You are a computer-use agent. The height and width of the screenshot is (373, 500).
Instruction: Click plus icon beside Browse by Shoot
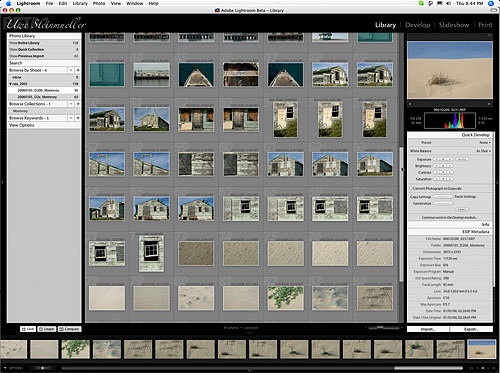click(x=78, y=70)
